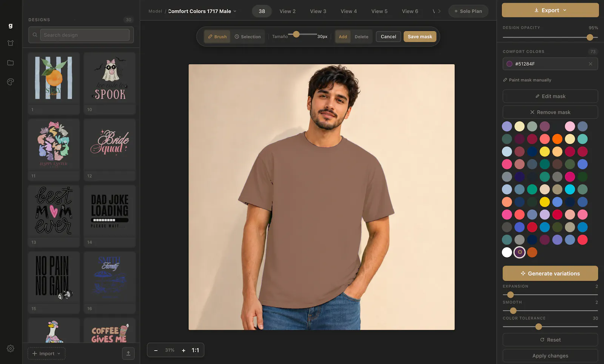The image size is (604, 364).
Task: Zoom out with the minus icon
Action: pos(156,350)
